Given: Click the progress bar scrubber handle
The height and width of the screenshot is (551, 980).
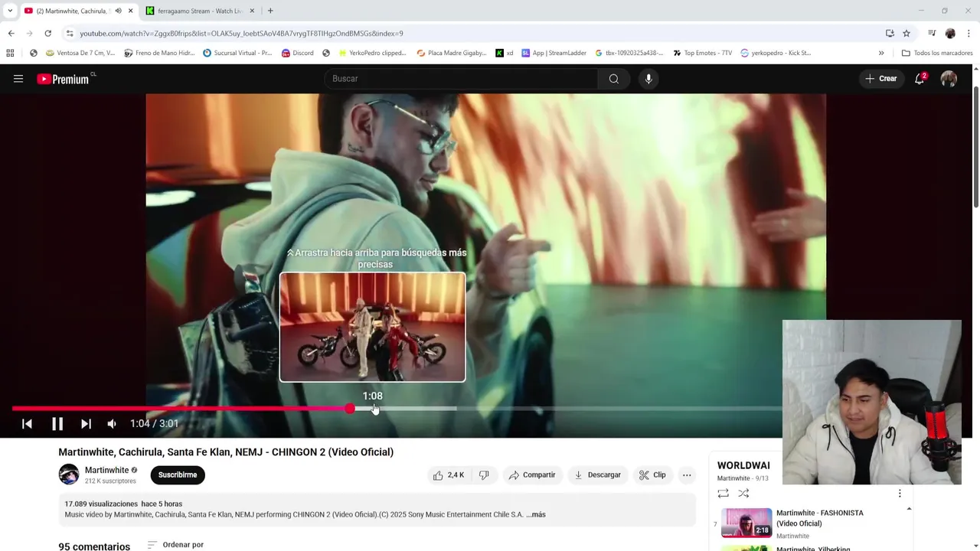Looking at the screenshot, I should click(350, 409).
